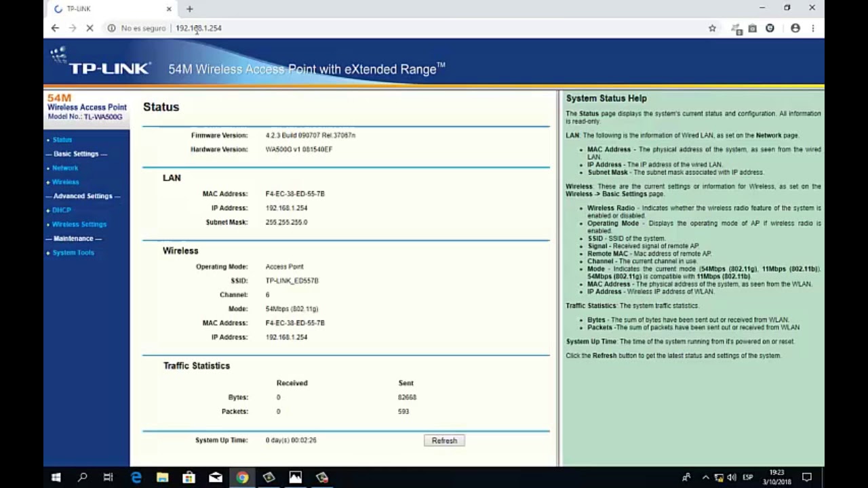868x488 pixels.
Task: Open the Chrome three-dot menu
Action: click(x=812, y=28)
